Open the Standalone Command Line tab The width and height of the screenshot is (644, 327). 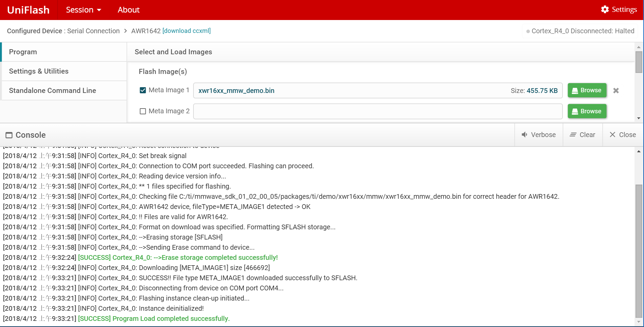(x=64, y=91)
